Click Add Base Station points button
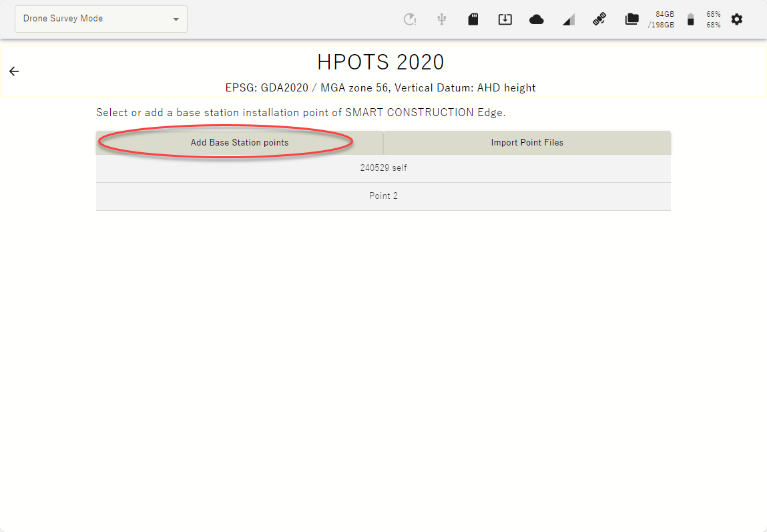 [240, 142]
